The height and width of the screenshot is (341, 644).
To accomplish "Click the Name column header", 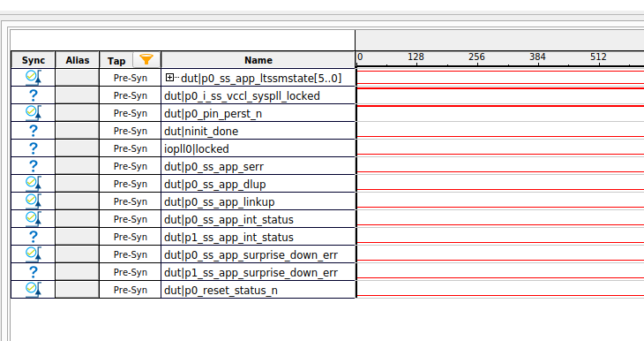I will pyautogui.click(x=258, y=60).
